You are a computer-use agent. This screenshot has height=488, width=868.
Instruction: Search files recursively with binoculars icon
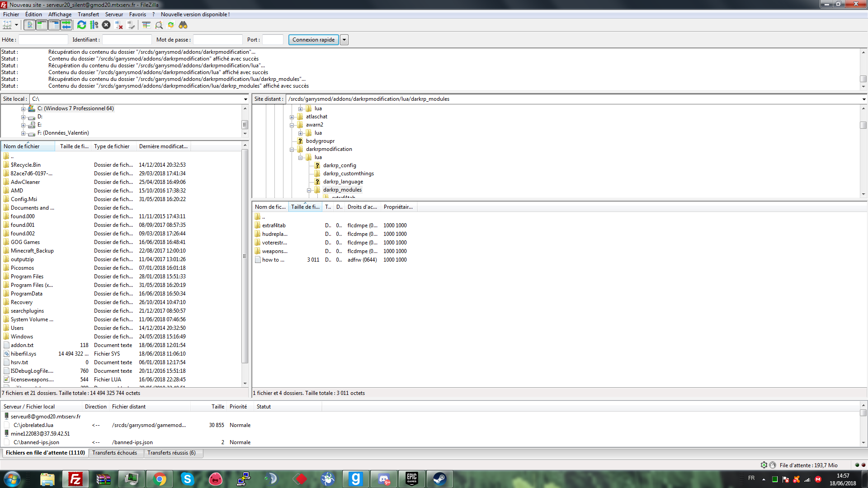[183, 25]
